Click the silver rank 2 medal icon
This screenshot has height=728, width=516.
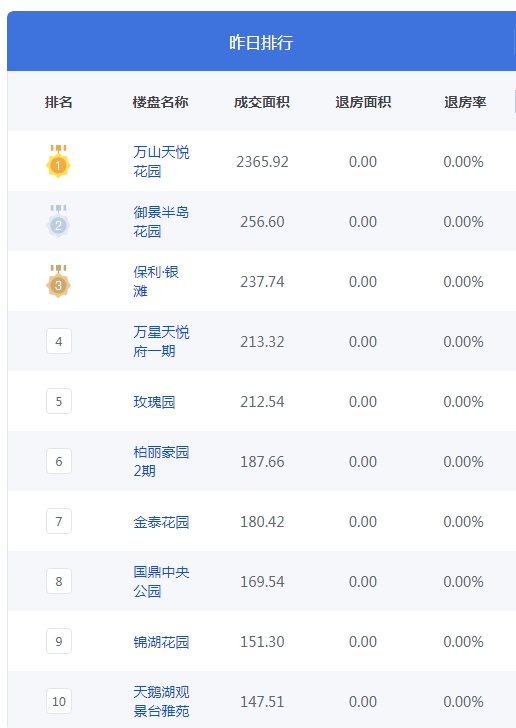(x=59, y=221)
